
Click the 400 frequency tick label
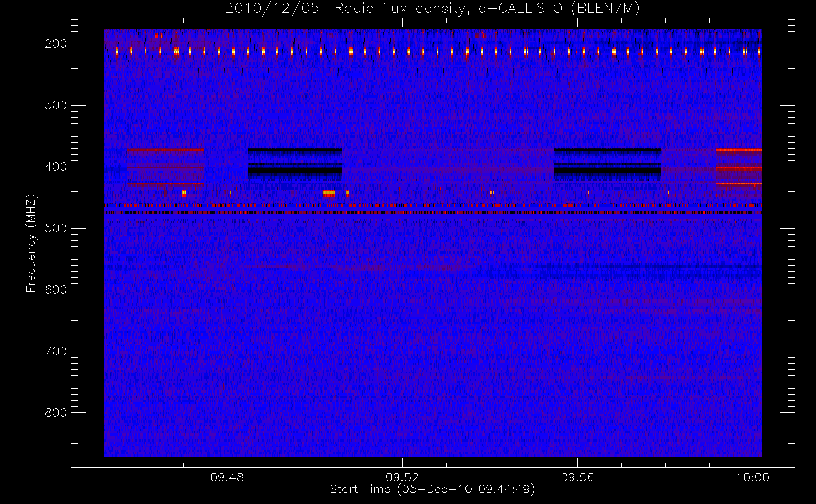56,167
